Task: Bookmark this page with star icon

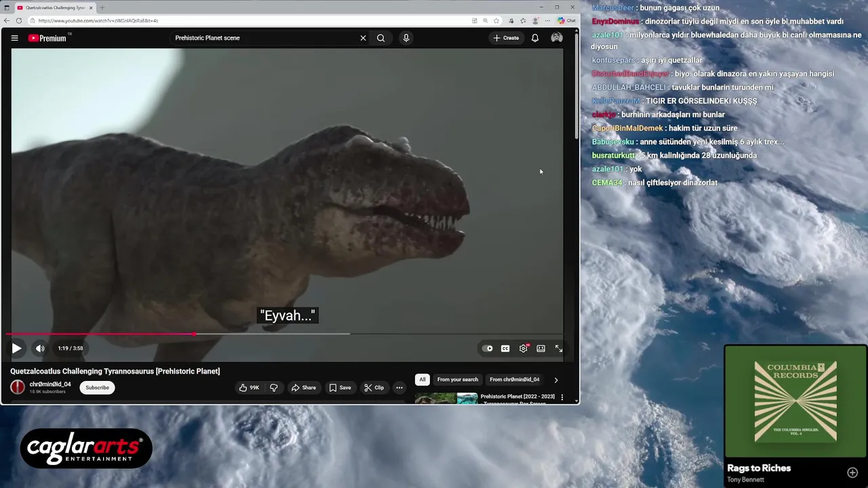Action: click(x=496, y=20)
